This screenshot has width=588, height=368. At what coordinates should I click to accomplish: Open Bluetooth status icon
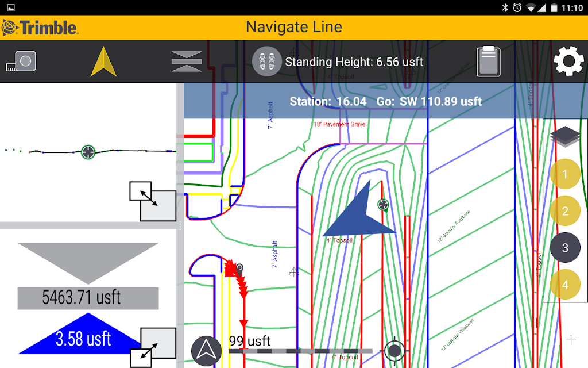(x=505, y=7)
